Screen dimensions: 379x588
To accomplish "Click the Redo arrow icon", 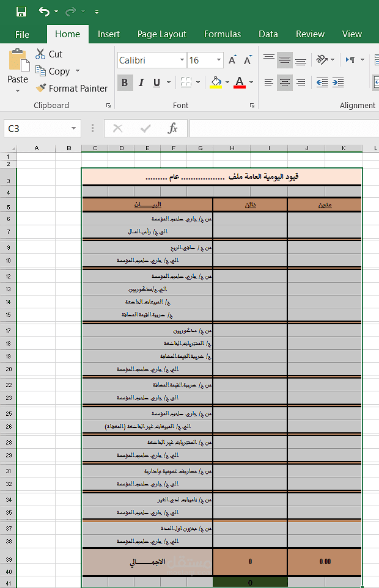I will (x=70, y=12).
